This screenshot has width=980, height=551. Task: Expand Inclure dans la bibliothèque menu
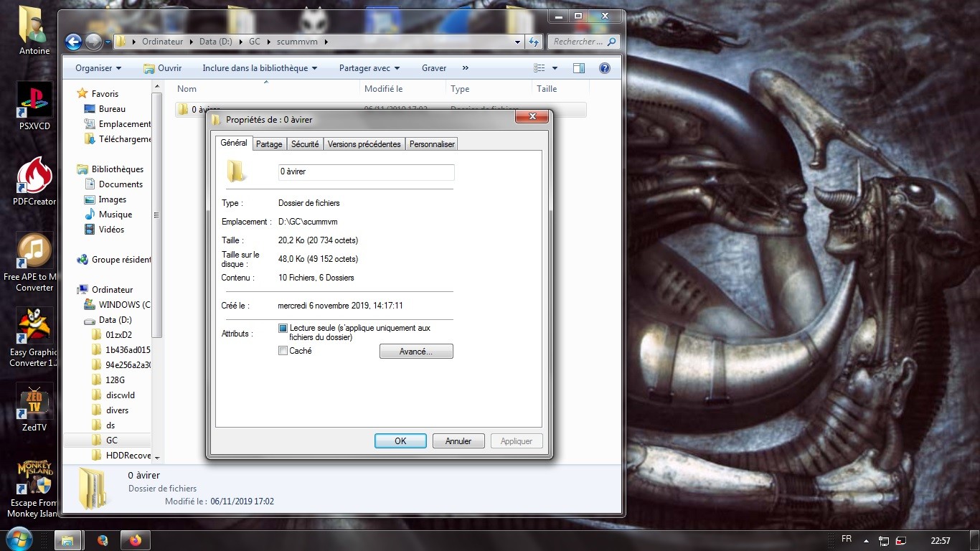(x=260, y=68)
